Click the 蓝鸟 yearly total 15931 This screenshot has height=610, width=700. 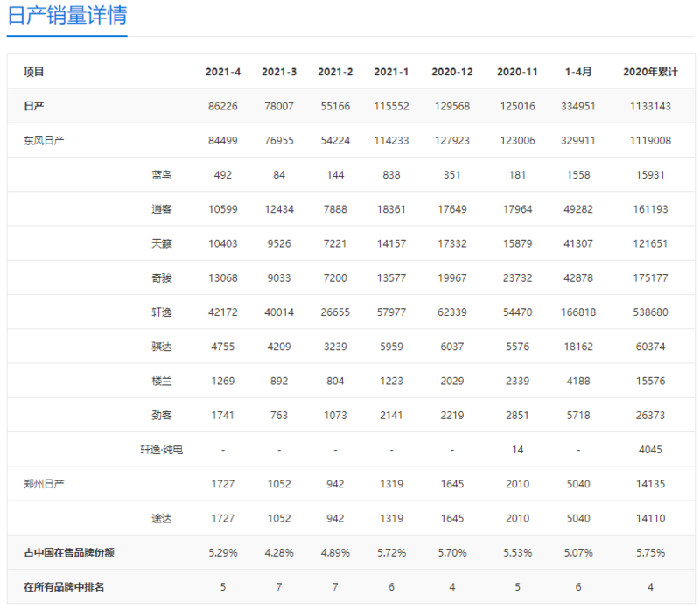(650, 175)
